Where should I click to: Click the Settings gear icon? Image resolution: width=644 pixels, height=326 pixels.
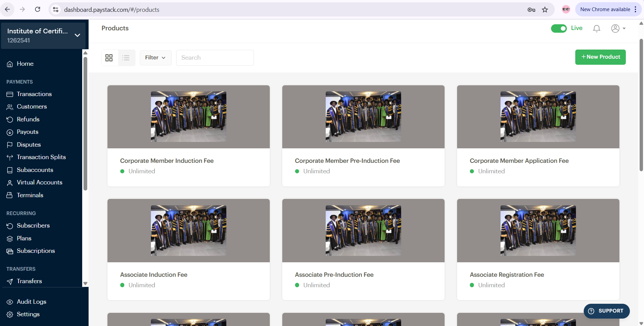(10, 315)
